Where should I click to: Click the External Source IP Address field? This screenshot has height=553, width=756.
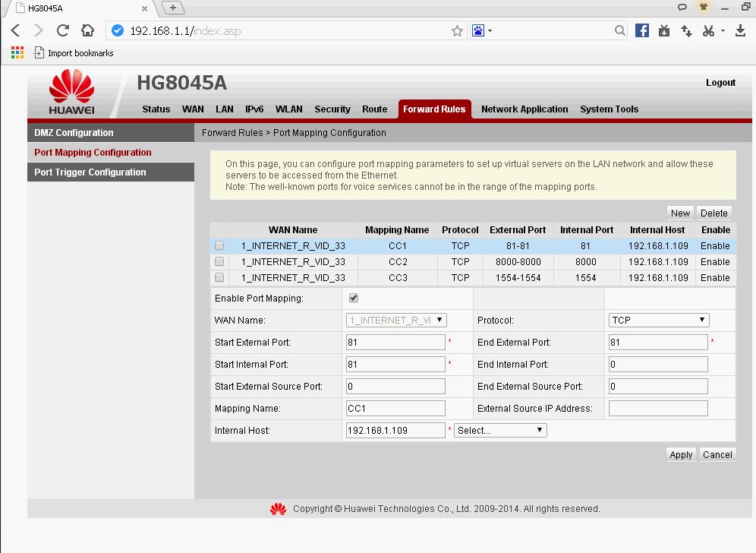pos(658,408)
